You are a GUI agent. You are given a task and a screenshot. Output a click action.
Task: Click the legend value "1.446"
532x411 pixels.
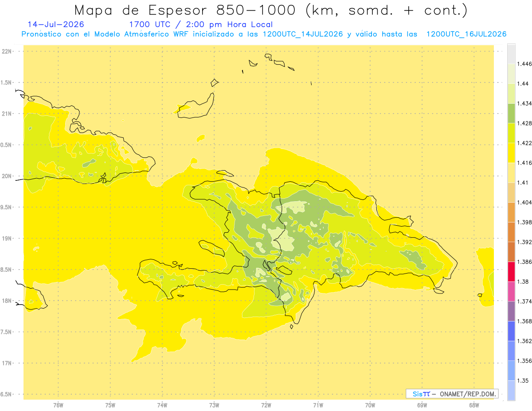pyautogui.click(x=524, y=64)
